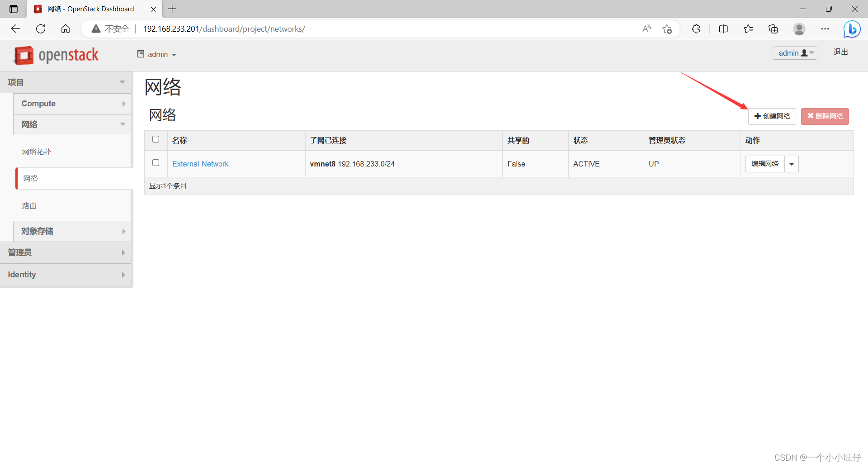The height and width of the screenshot is (466, 868).
Task: Open the Bing chat icon
Action: pyautogui.click(x=852, y=29)
